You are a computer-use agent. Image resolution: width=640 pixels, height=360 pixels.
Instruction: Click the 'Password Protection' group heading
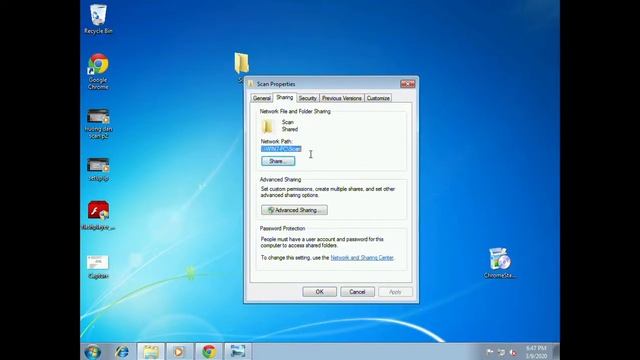[282, 229]
